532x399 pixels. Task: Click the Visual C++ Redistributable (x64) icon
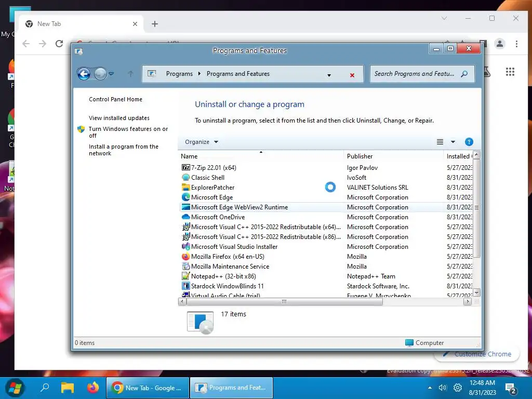click(x=185, y=227)
